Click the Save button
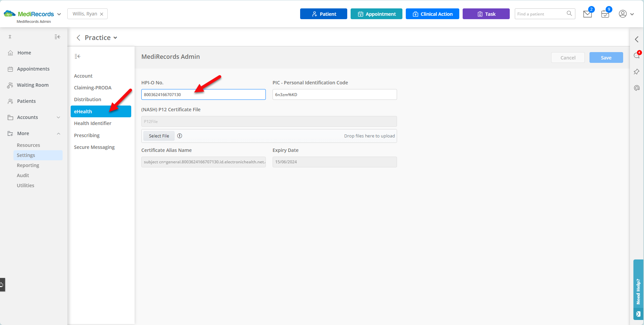This screenshot has height=325, width=644. coord(606,57)
